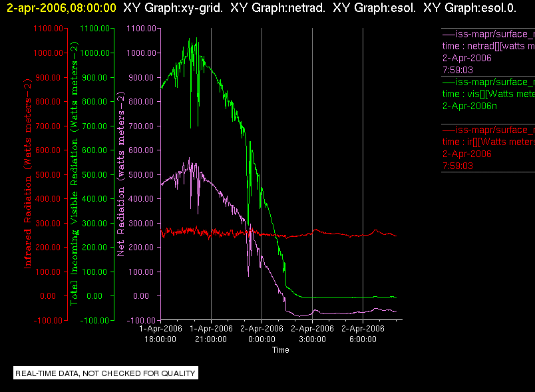This screenshot has height=392, width=535.
Task: Click the green axis 300.00 tick value
Action: [94, 224]
